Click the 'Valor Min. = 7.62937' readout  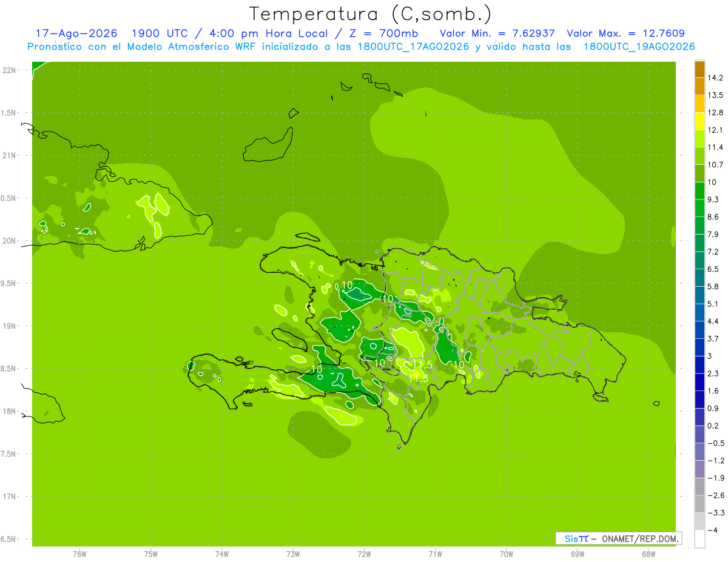(x=497, y=33)
